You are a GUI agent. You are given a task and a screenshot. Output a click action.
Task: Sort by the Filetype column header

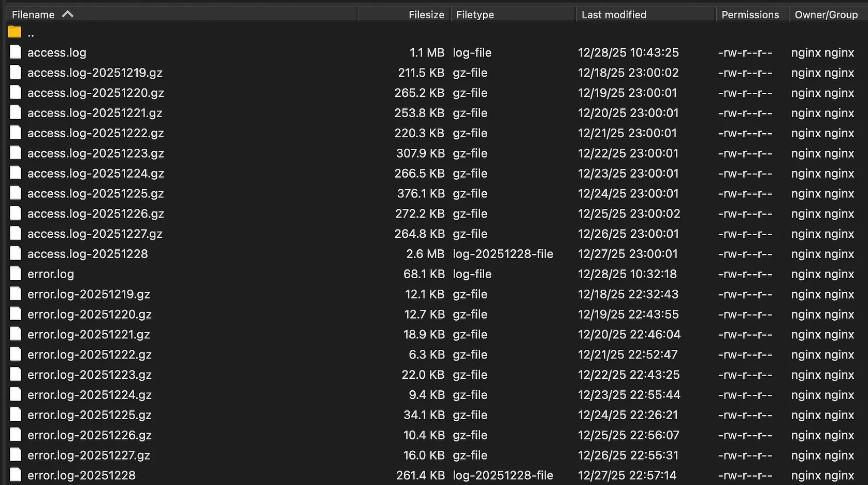tap(475, 15)
